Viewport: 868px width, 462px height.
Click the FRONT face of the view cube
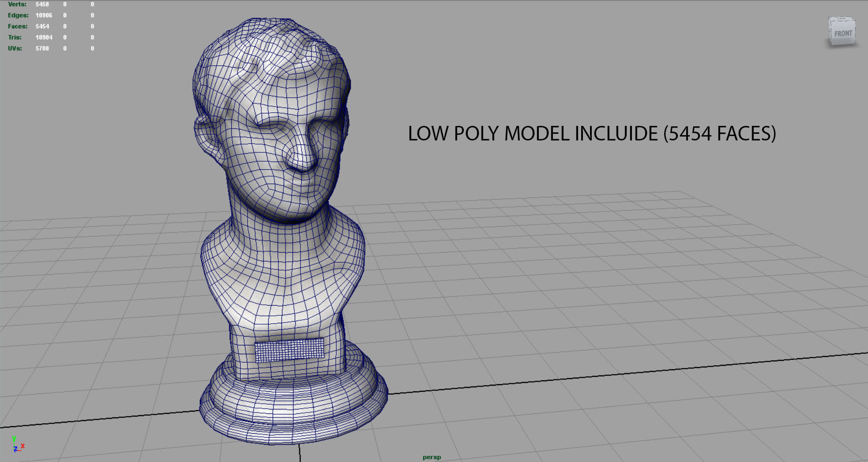842,34
